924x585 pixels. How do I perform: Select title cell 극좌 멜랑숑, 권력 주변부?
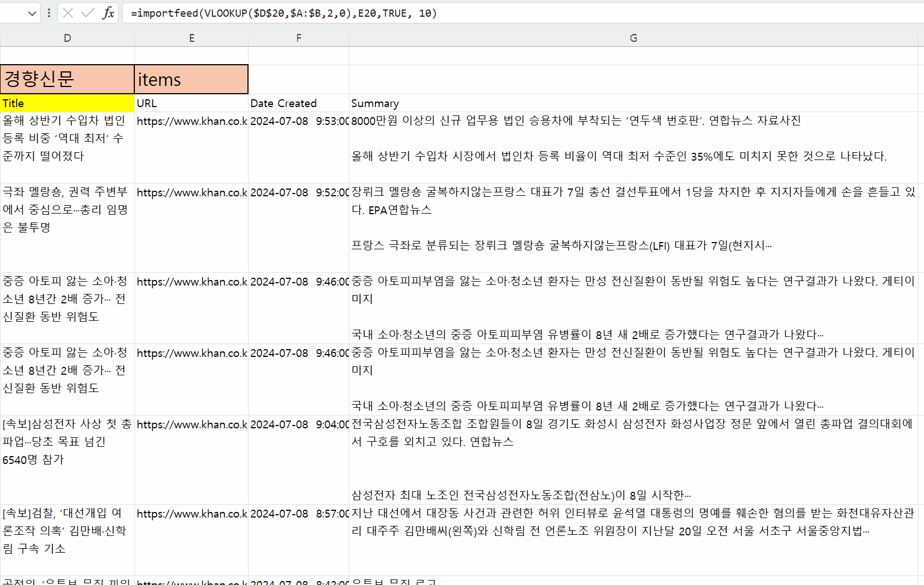pos(67,228)
